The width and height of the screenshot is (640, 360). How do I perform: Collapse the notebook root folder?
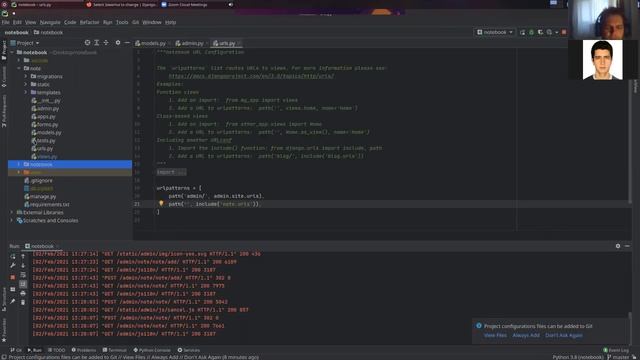pyautogui.click(x=12, y=52)
